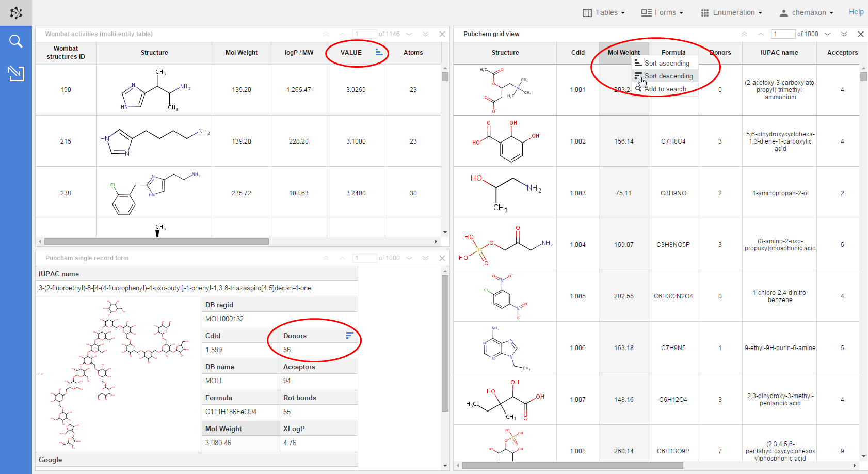Choose Sort ascending from the column menu

tap(666, 63)
